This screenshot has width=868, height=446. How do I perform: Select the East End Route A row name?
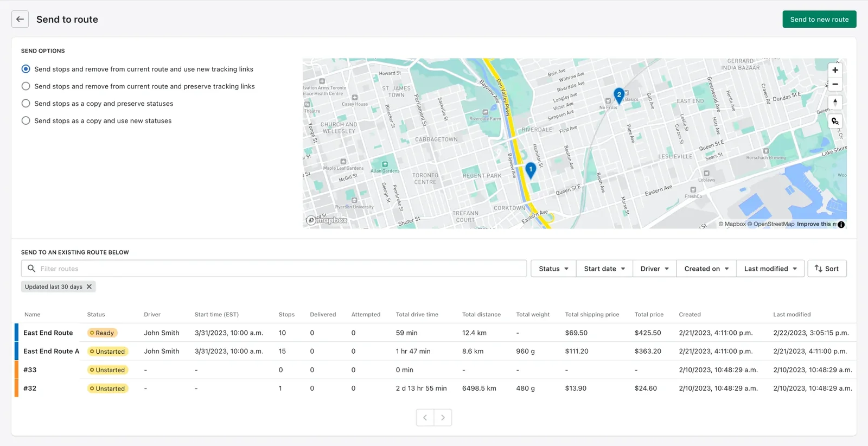point(52,352)
